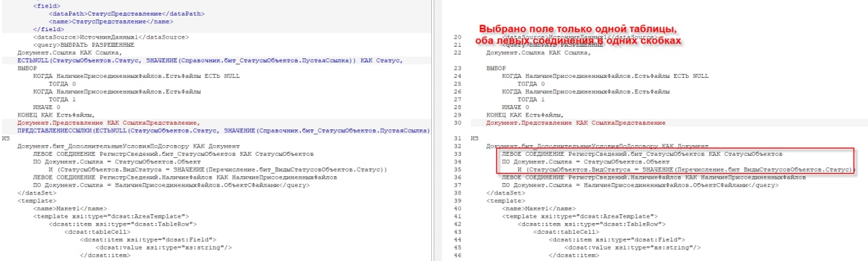
Task: Click dcsat:value xs:string line in left pane
Action: tap(164, 247)
